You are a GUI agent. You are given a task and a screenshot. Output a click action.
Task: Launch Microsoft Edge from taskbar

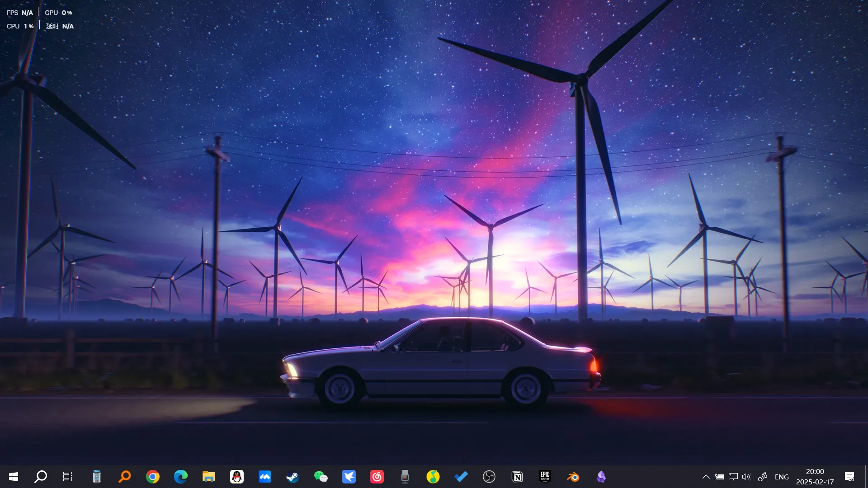181,477
